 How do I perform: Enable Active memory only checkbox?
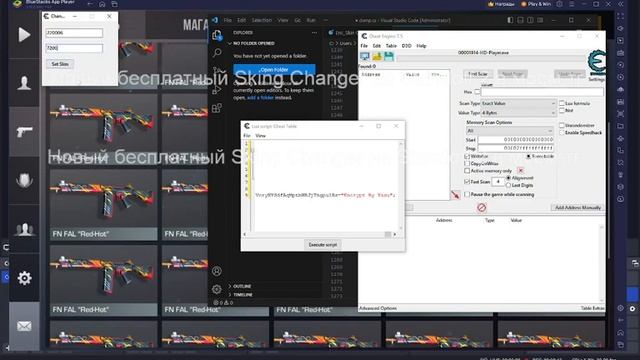pyautogui.click(x=467, y=171)
